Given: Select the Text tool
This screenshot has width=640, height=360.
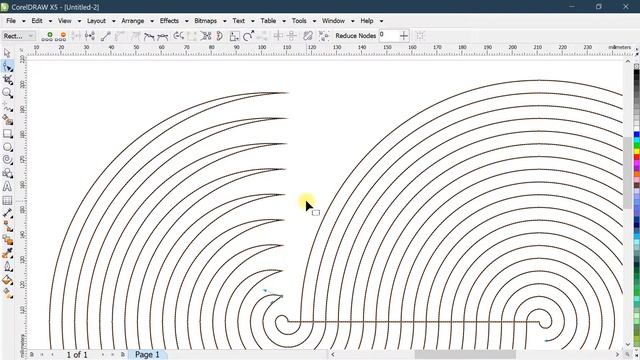Looking at the screenshot, I should coord(7,187).
